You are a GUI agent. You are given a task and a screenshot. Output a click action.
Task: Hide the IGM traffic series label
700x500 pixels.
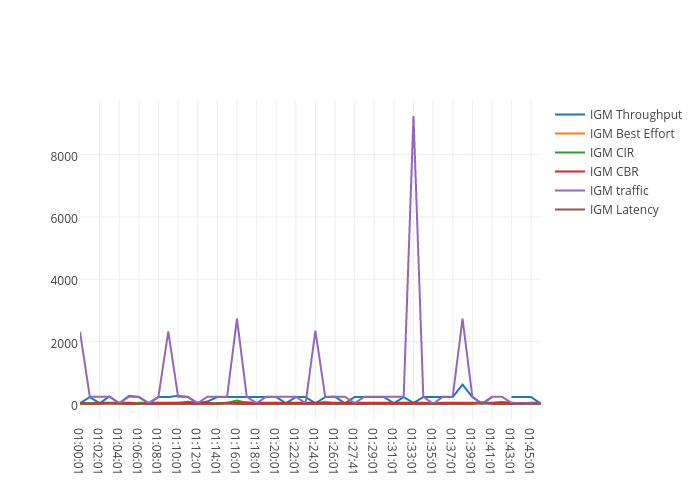click(x=618, y=191)
